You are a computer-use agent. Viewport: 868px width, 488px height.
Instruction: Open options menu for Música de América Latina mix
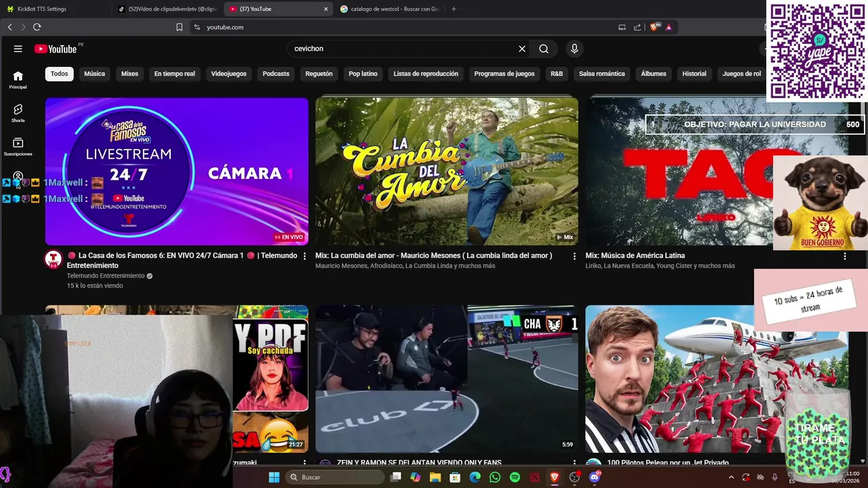point(845,256)
